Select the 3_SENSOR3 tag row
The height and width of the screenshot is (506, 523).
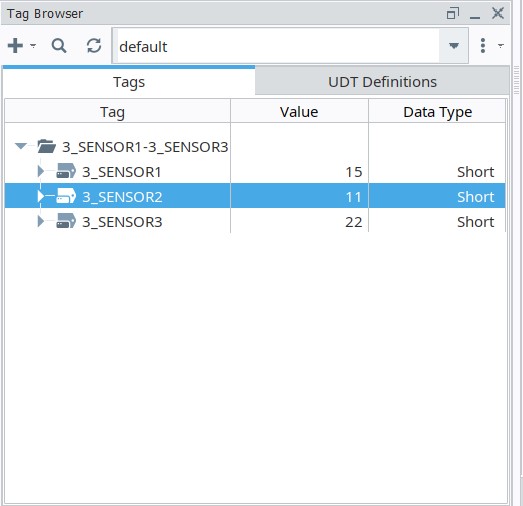tap(255, 221)
